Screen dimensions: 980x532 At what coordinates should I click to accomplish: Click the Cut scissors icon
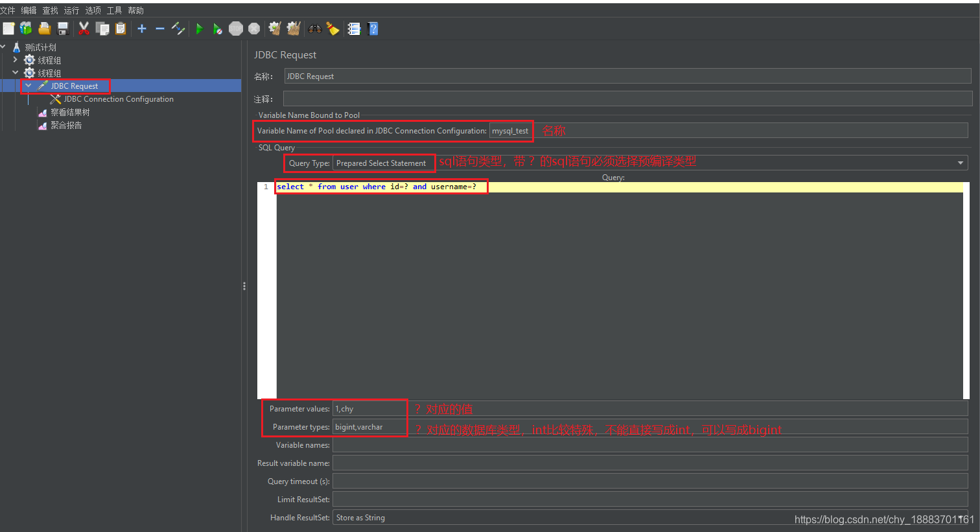(x=84, y=29)
